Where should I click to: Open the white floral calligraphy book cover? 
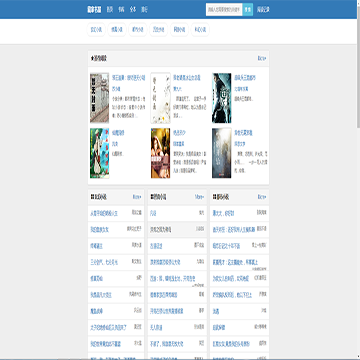click(x=160, y=98)
